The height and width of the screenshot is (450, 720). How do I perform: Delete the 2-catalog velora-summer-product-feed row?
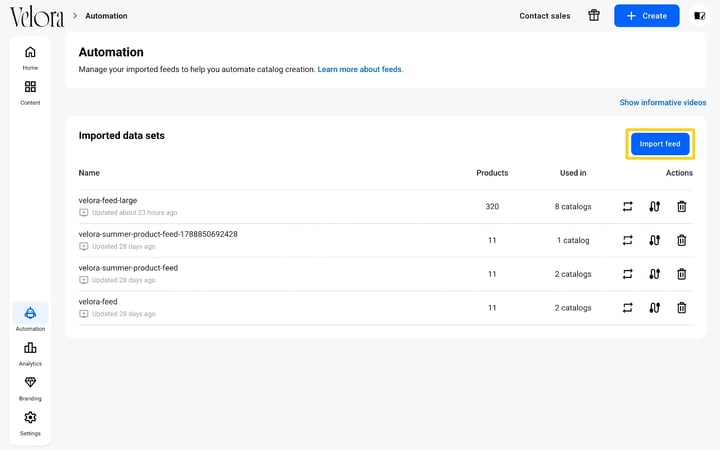(x=681, y=274)
